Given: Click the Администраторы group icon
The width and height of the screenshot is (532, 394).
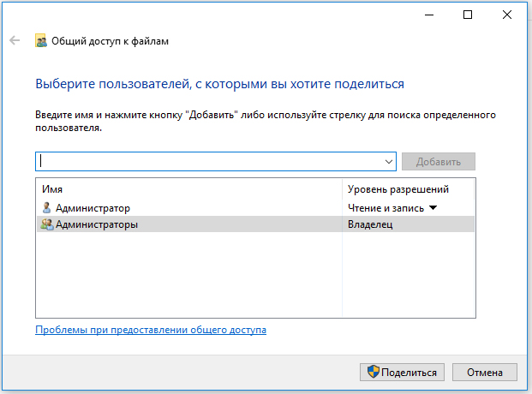Looking at the screenshot, I should click(47, 224).
